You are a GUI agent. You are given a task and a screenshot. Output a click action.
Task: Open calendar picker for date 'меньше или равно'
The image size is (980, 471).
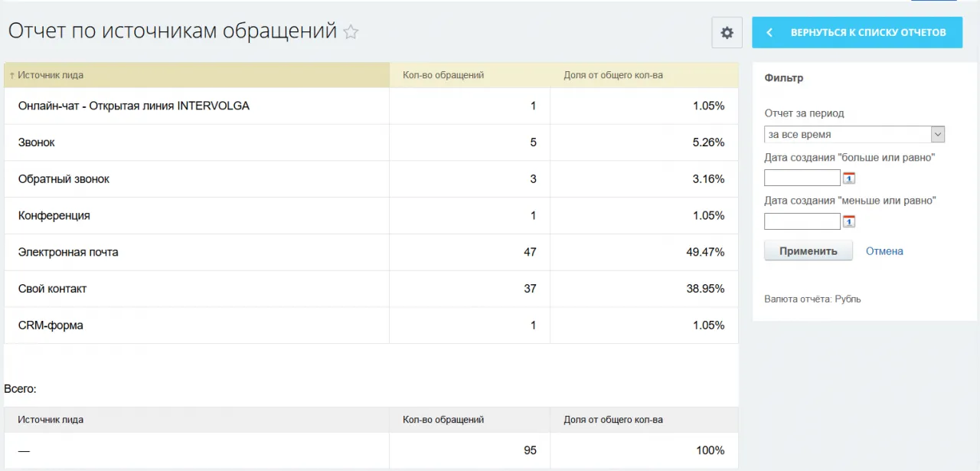click(848, 221)
